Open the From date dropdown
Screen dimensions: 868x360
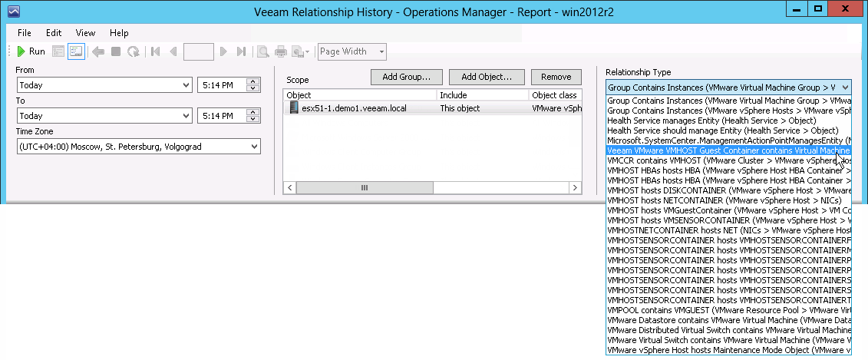104,85
